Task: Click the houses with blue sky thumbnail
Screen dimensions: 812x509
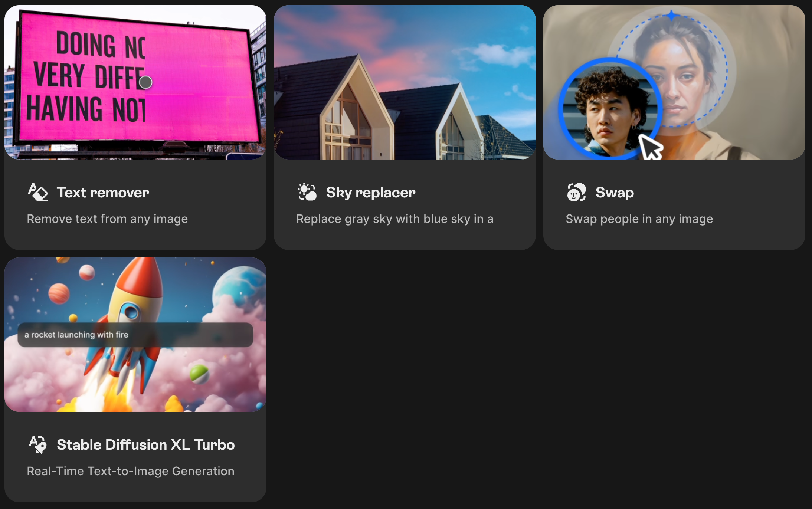Action: pos(405,82)
